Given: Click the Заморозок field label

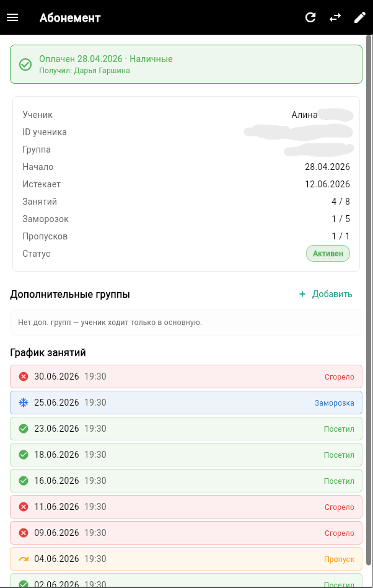Looking at the screenshot, I should (x=45, y=219).
